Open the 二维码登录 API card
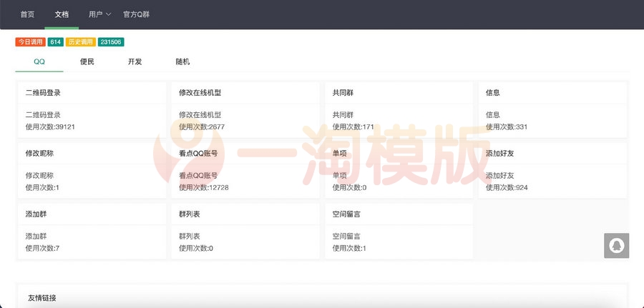The height and width of the screenshot is (308, 644). click(92, 109)
